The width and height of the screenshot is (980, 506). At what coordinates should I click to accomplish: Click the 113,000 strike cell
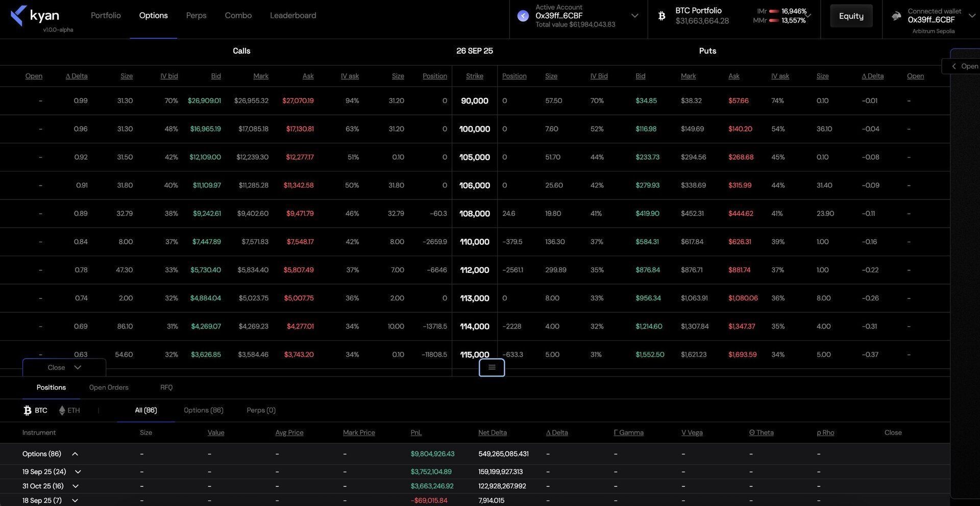(x=475, y=298)
